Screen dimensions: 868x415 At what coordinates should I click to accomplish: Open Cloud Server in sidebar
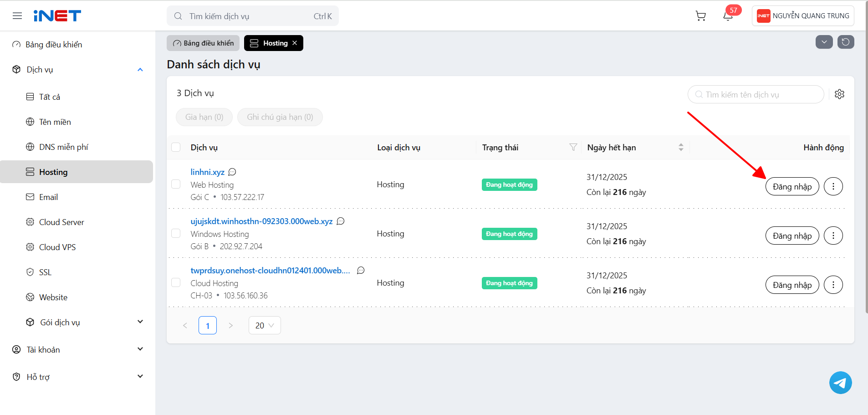(77, 222)
